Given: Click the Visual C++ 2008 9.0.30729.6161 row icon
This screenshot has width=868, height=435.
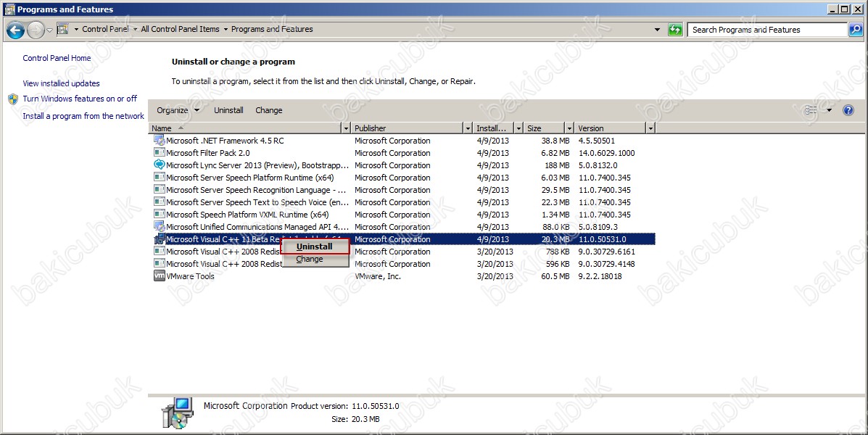Looking at the screenshot, I should 160,252.
